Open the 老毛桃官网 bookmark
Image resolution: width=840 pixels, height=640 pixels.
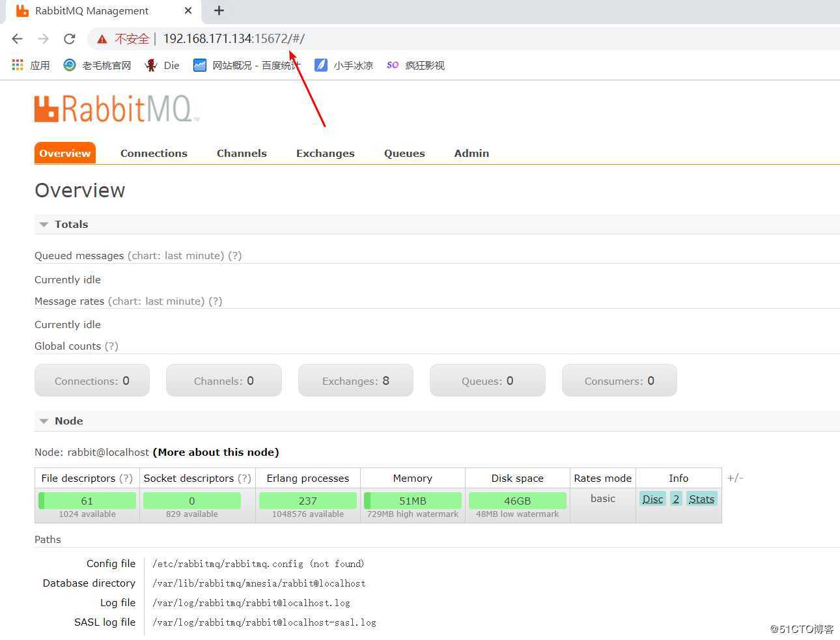[x=98, y=65]
